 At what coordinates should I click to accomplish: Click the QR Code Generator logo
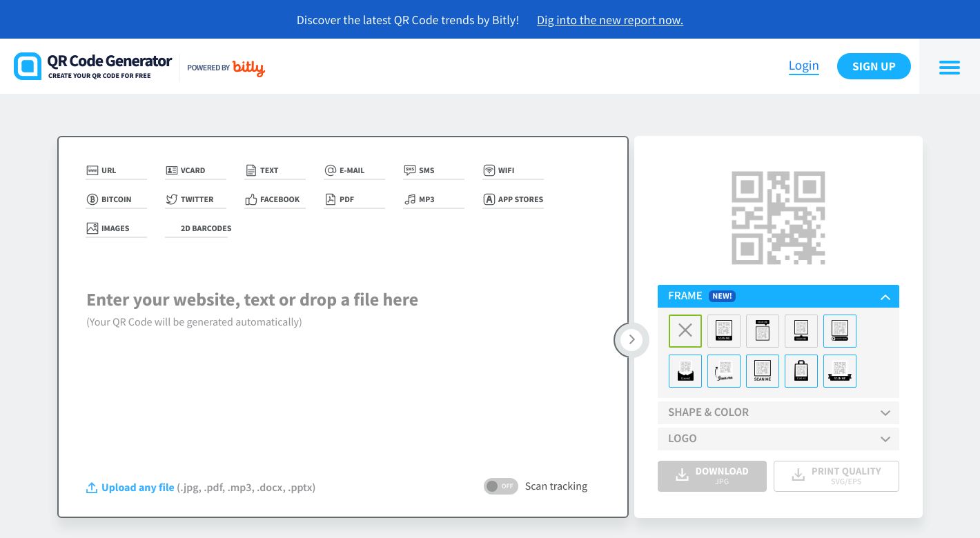93,66
